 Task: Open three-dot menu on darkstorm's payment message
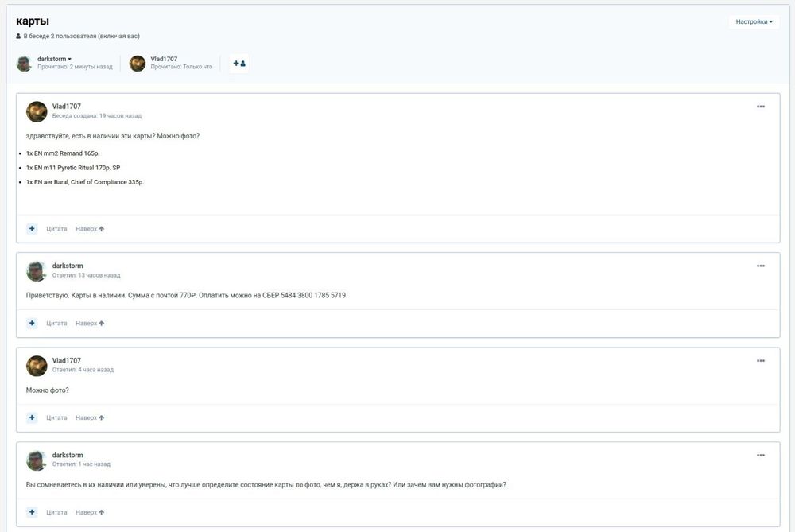760,266
